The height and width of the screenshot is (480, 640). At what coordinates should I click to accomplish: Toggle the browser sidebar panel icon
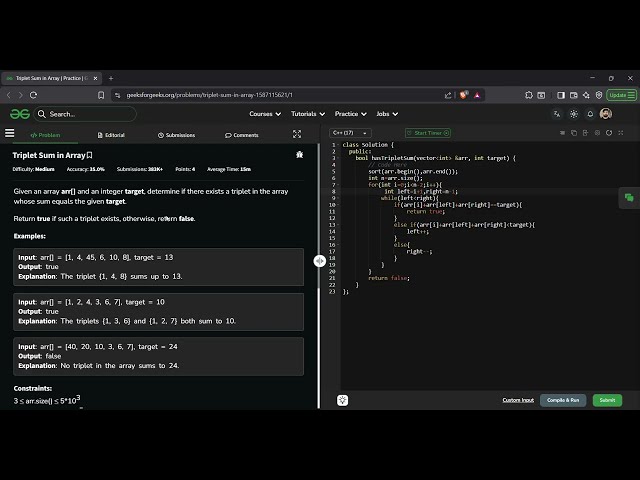(561, 95)
